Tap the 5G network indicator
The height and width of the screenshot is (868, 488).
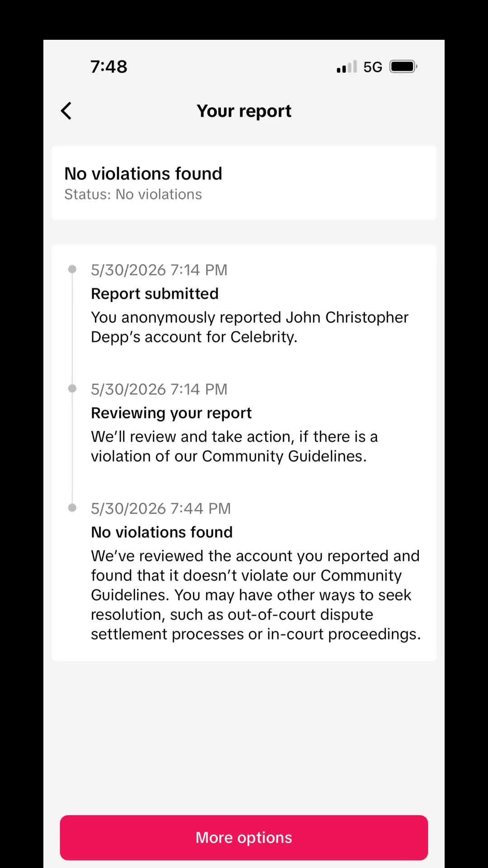(373, 67)
